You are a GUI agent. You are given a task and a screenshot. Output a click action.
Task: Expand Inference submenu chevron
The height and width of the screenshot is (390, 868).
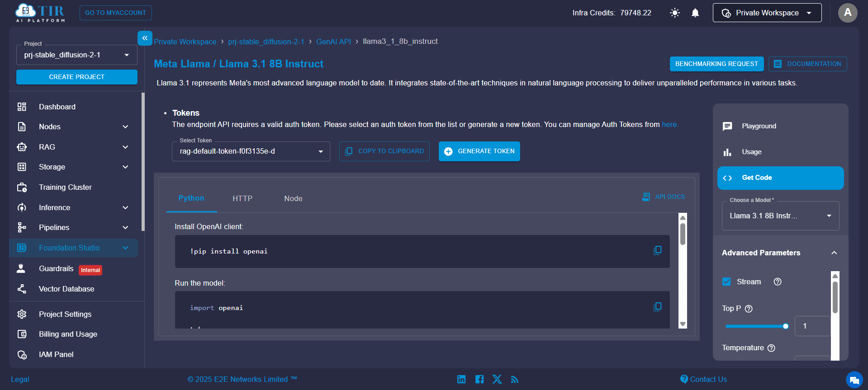click(x=125, y=208)
